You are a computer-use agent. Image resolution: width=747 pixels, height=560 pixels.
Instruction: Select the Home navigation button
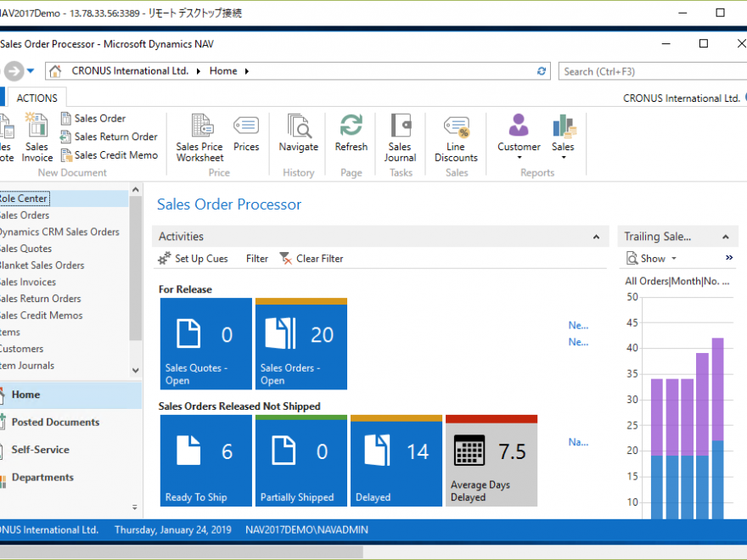pos(71,395)
